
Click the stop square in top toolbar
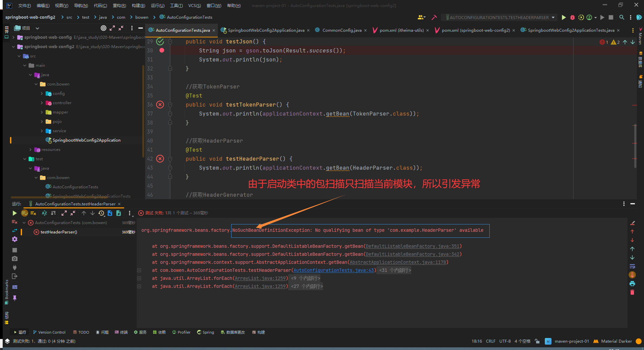[x=611, y=17]
